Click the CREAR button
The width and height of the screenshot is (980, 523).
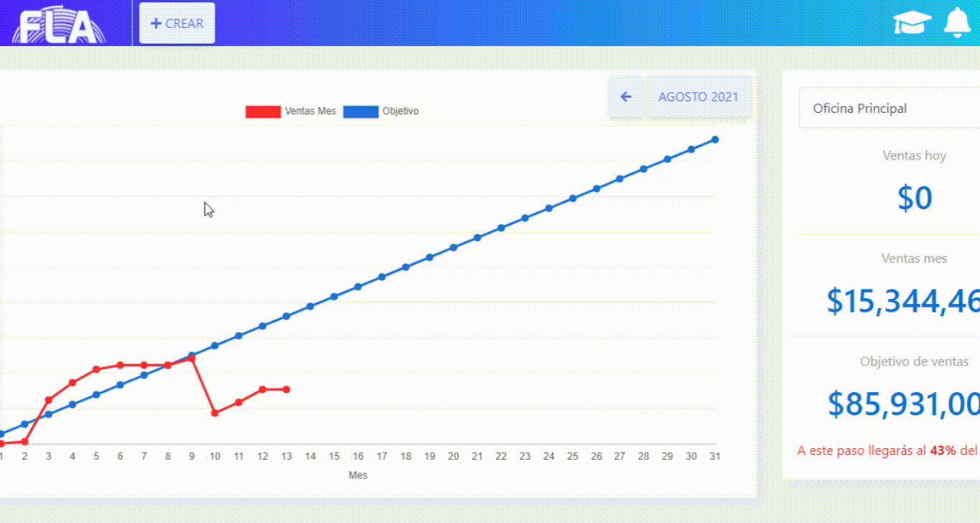pyautogui.click(x=177, y=23)
